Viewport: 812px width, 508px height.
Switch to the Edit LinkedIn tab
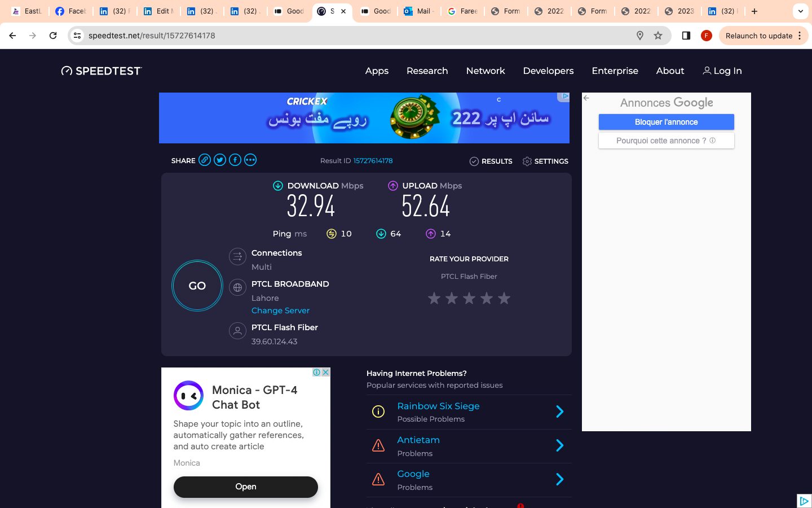159,11
